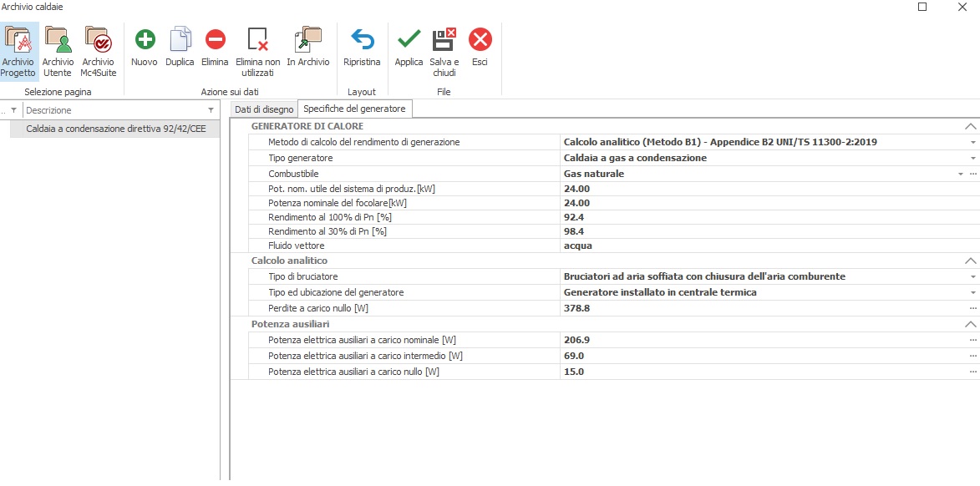Viewport: 980px width, 486px height.
Task: Send boiler In Archivio
Action: tap(308, 48)
